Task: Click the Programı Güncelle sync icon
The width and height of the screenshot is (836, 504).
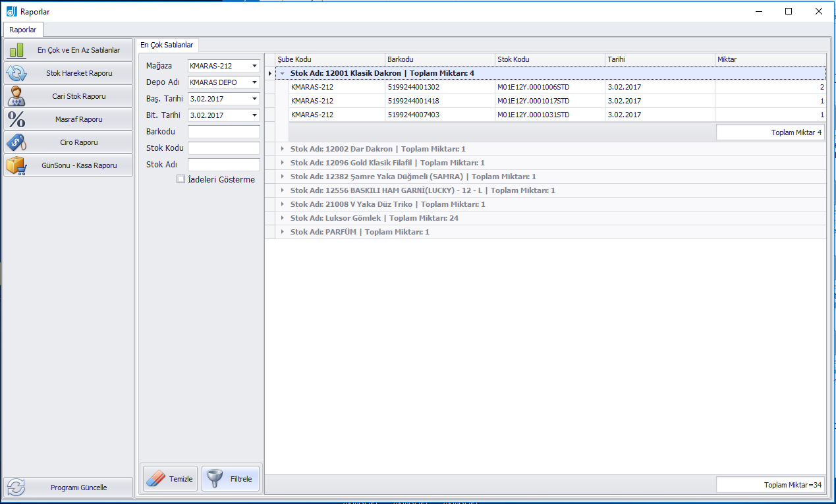Action: (x=16, y=488)
